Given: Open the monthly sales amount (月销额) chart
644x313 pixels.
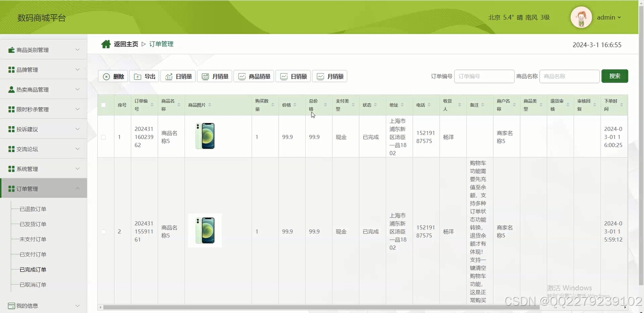Looking at the screenshot, I should click(330, 76).
